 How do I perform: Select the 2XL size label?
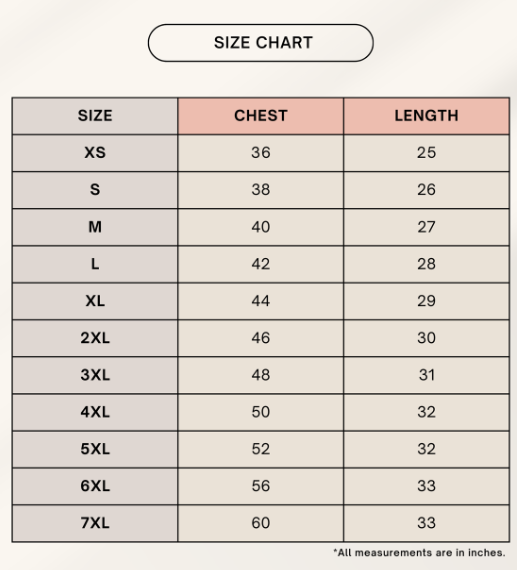pyautogui.click(x=95, y=338)
